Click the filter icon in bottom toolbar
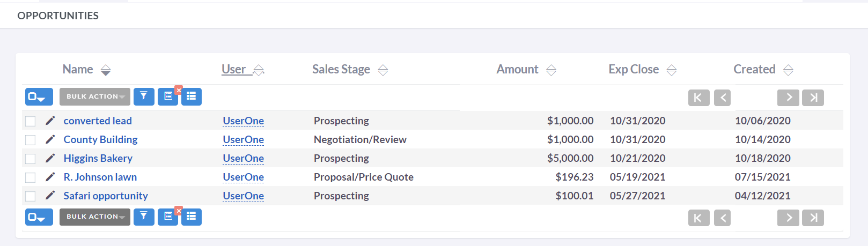The height and width of the screenshot is (246, 868). click(144, 217)
